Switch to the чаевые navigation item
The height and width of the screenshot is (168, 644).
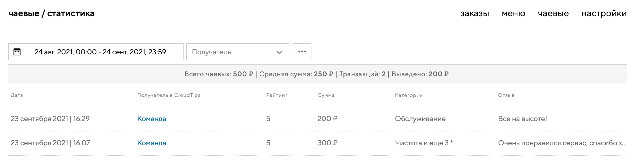coord(553,13)
